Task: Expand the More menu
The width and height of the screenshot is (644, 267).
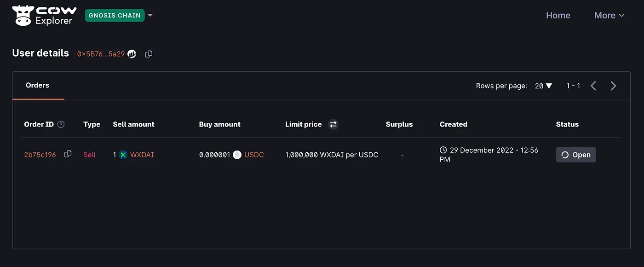Action: (609, 15)
